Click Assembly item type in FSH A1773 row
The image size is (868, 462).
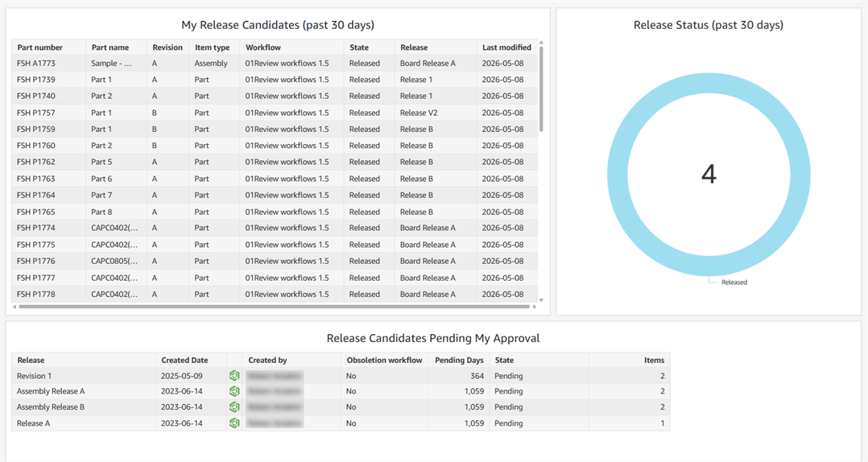211,64
